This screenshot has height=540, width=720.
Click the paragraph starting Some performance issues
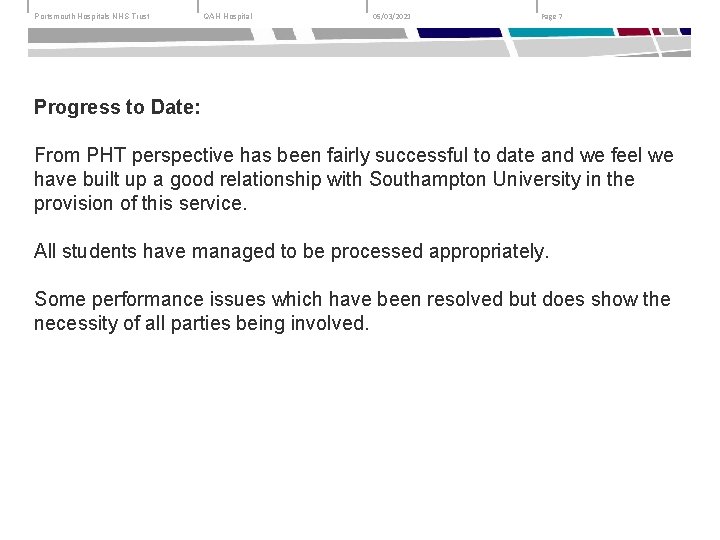tap(352, 311)
